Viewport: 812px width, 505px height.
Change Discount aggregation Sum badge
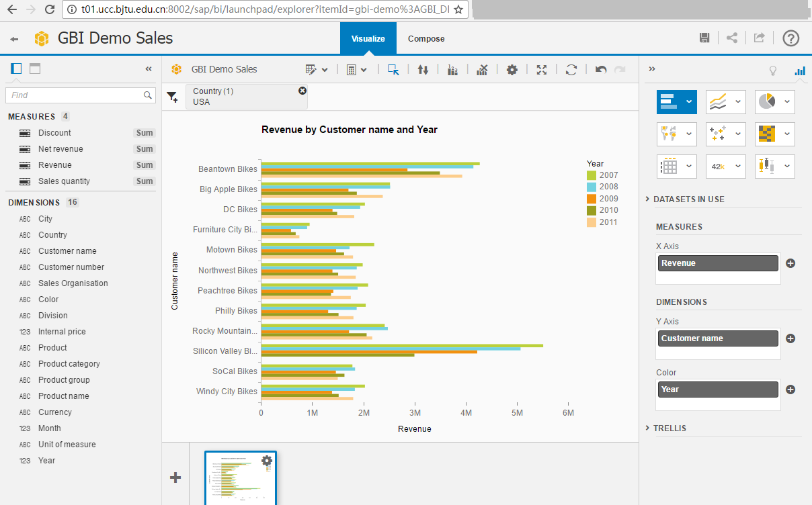[145, 133]
